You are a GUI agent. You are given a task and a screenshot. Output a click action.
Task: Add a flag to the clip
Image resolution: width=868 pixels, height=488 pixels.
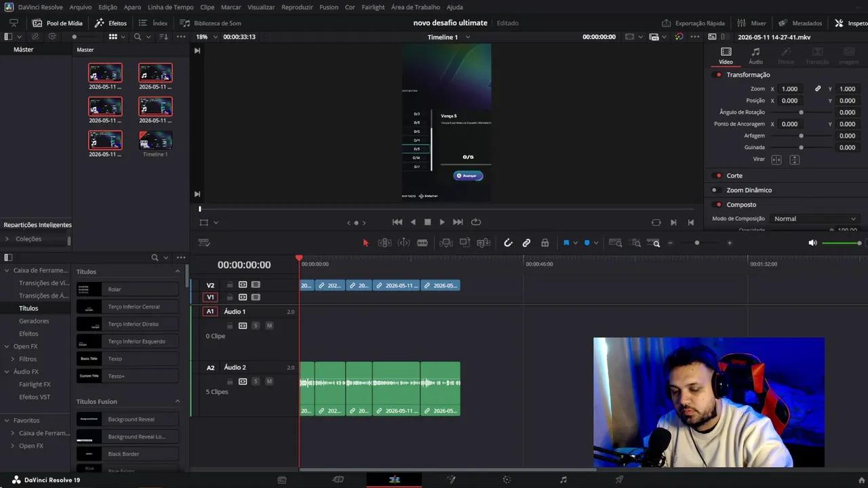[566, 243]
